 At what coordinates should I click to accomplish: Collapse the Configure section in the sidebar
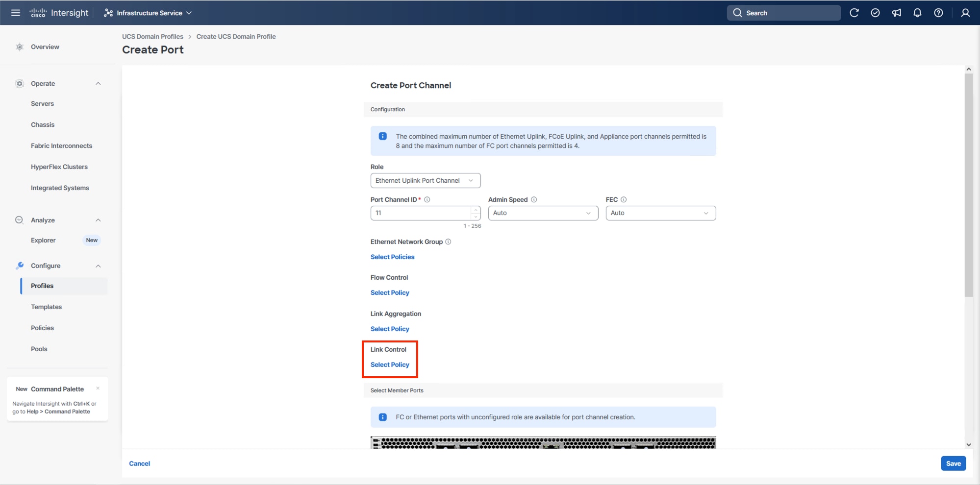[98, 266]
